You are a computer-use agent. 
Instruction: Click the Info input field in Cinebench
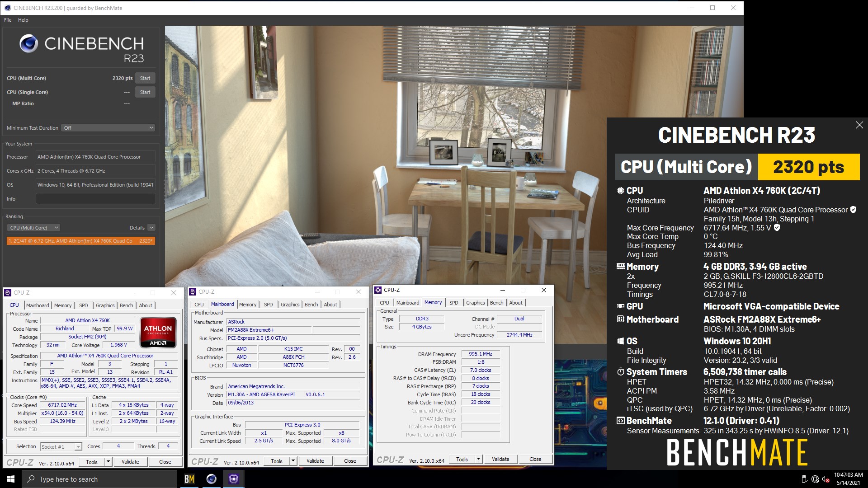(95, 199)
